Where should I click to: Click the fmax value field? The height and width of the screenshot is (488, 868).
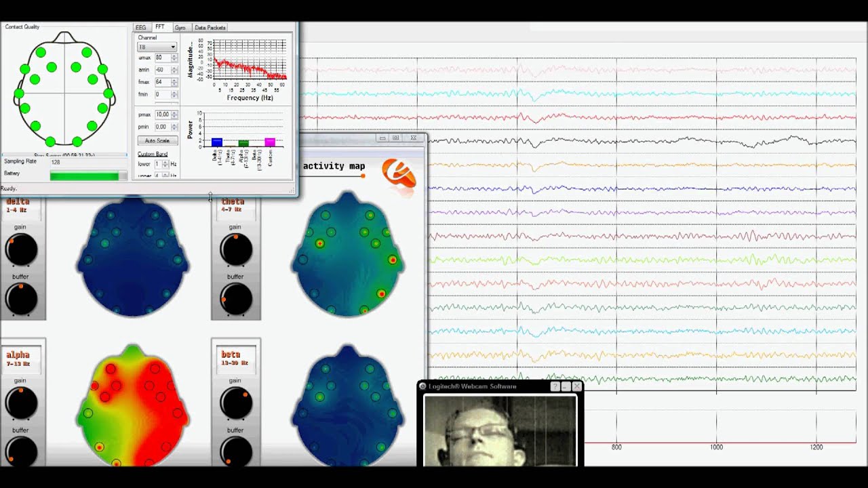click(x=162, y=82)
